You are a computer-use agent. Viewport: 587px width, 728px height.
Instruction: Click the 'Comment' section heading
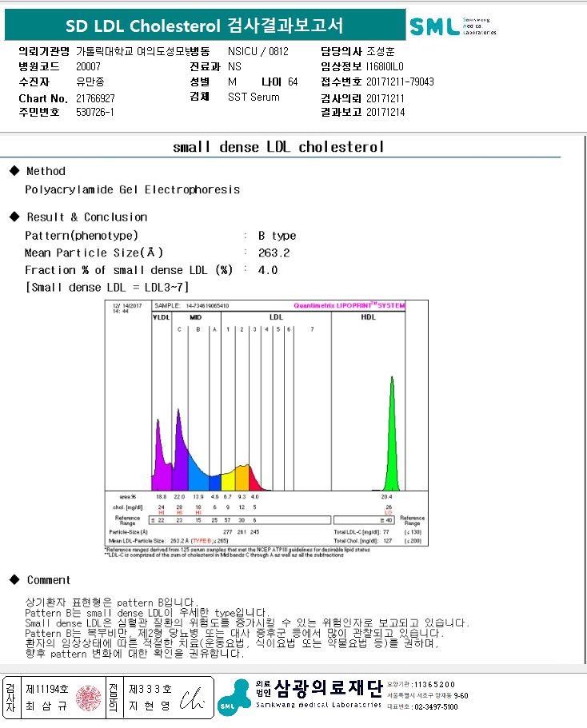tap(49, 580)
